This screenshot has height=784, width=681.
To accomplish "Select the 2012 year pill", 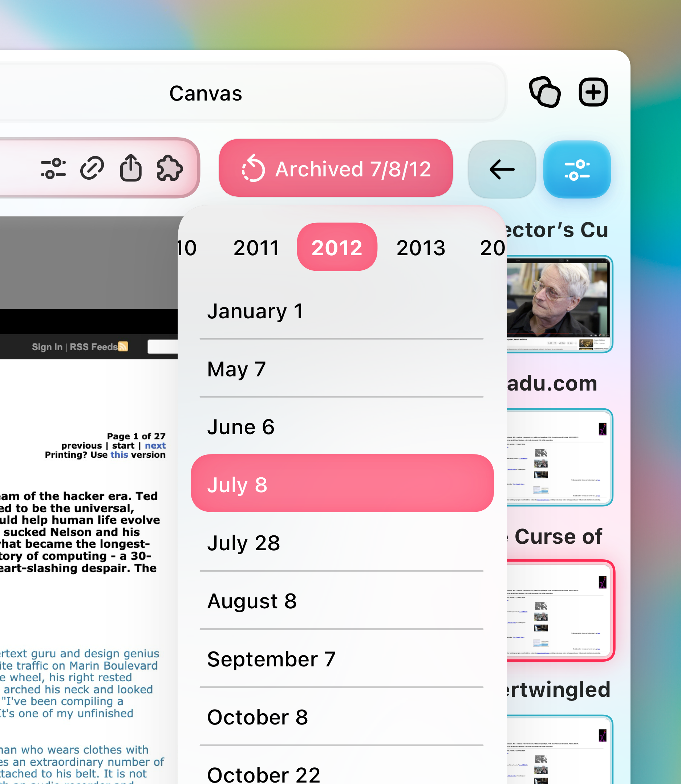I will [x=337, y=247].
